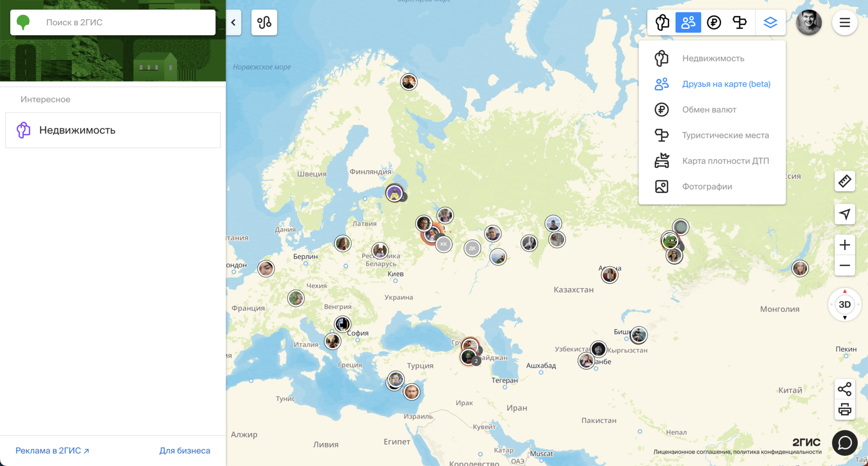Select Карта плотности ДТП menu item
Screen dimensions: 868x466
tap(712, 161)
